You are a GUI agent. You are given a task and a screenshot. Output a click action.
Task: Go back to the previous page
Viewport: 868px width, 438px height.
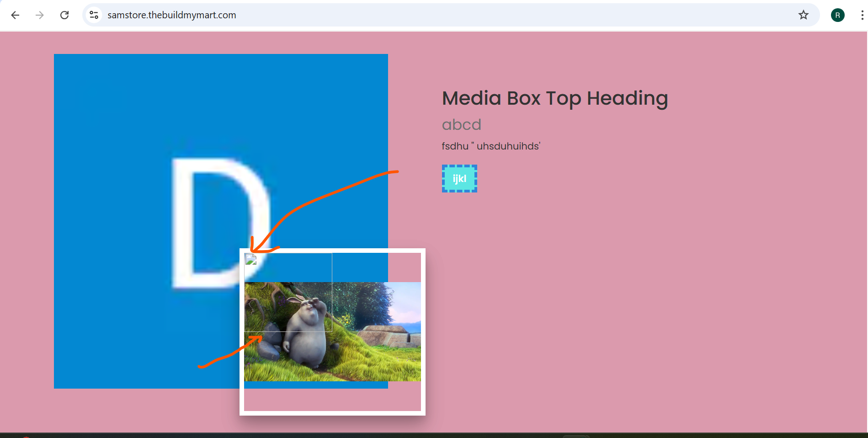point(15,15)
